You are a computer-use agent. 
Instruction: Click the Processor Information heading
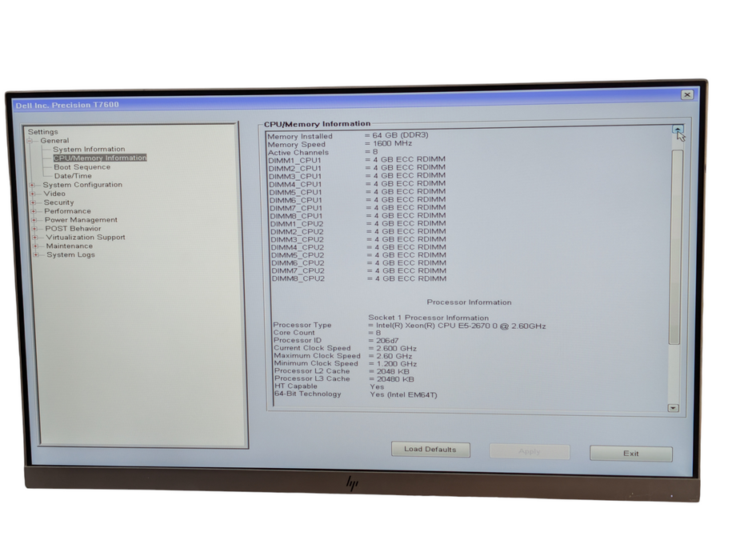(469, 302)
